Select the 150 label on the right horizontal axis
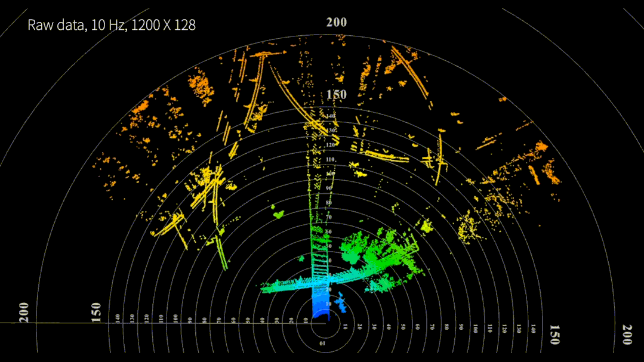 click(554, 335)
